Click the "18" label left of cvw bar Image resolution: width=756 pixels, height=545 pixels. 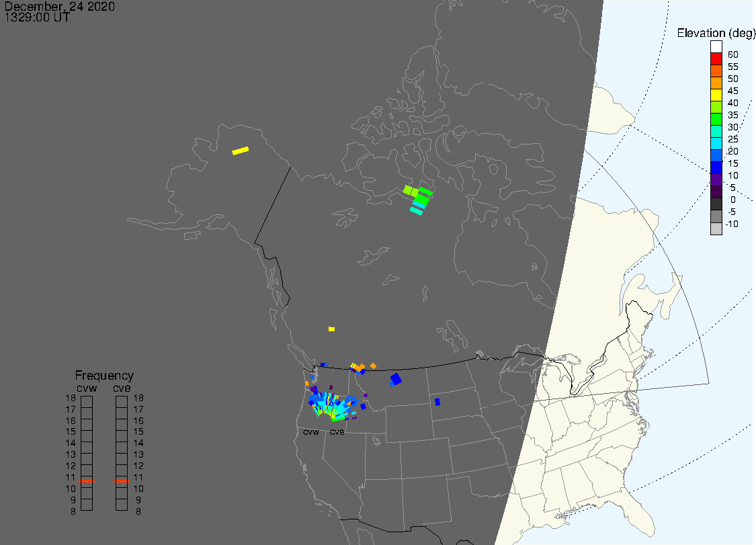(x=71, y=398)
